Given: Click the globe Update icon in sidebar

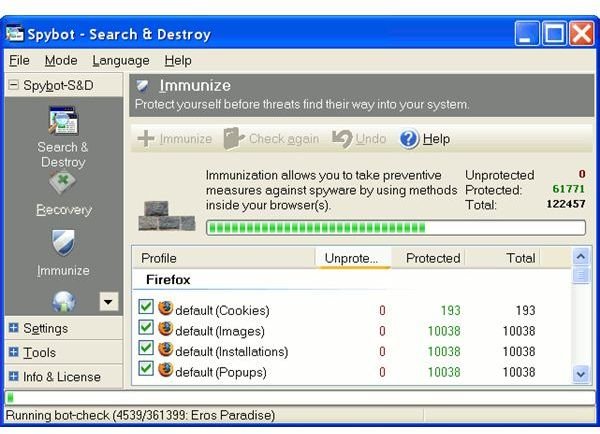Looking at the screenshot, I should [64, 302].
